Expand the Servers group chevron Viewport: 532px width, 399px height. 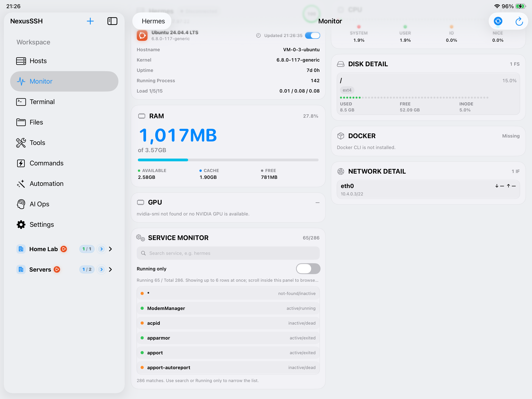point(110,269)
